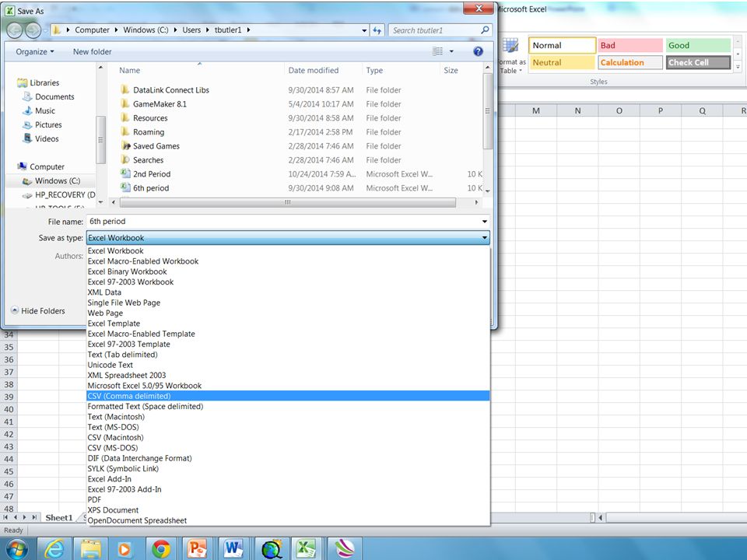
Task: Click the change view icon
Action: click(x=438, y=51)
